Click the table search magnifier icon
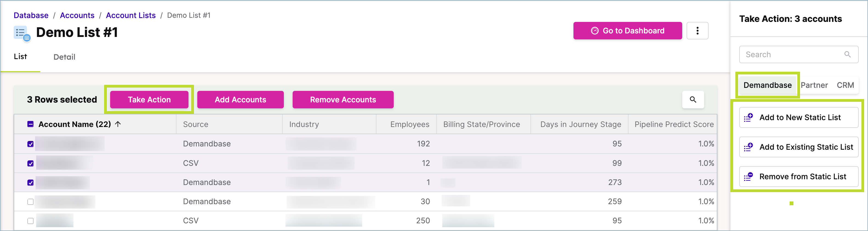868x231 pixels. click(693, 100)
